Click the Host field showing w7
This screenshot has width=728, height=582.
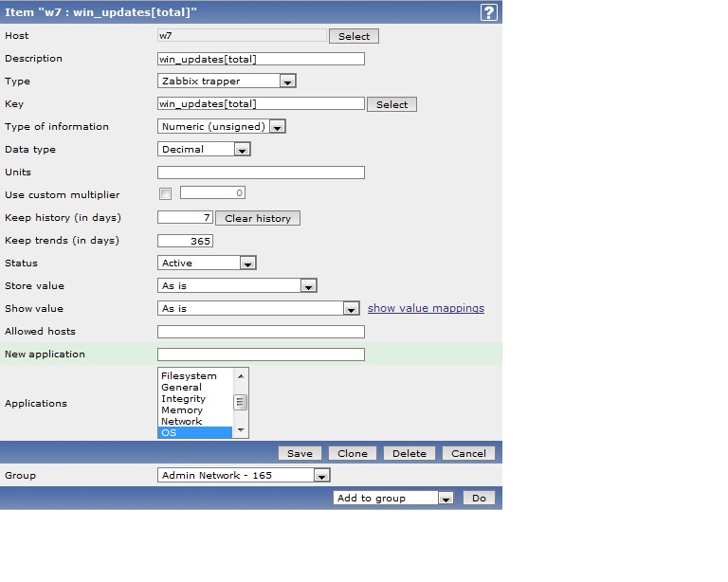point(242,35)
